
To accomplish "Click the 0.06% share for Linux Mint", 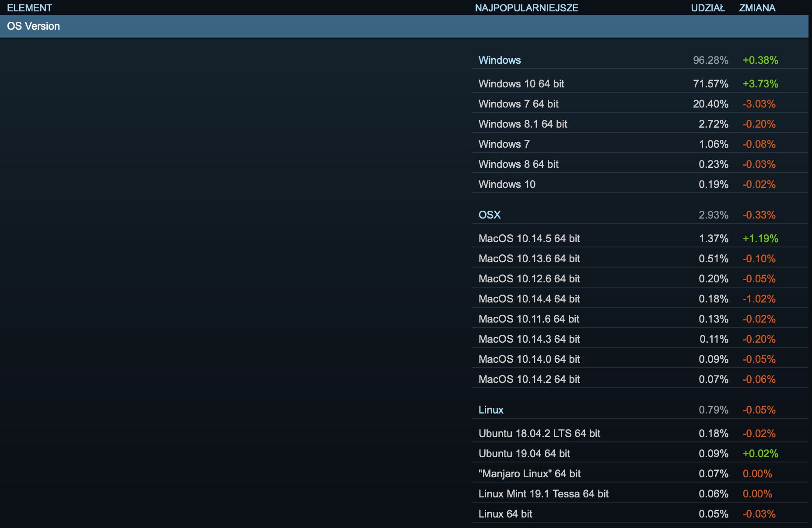I will tap(714, 494).
